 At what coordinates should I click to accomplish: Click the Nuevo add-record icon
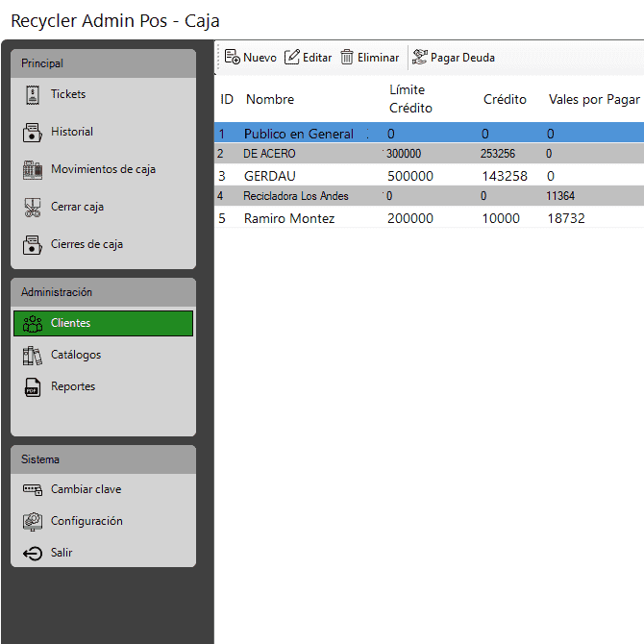coord(232,57)
